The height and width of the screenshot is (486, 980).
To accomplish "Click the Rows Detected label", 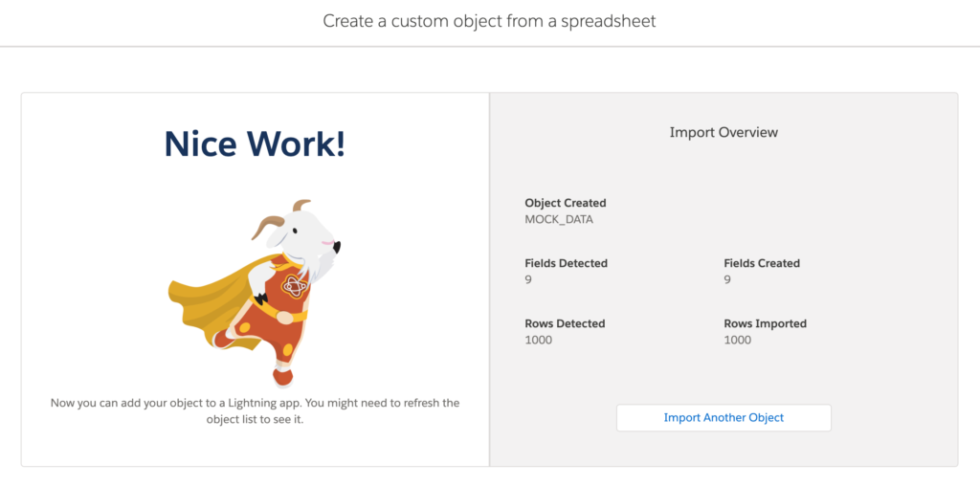I will click(x=565, y=323).
